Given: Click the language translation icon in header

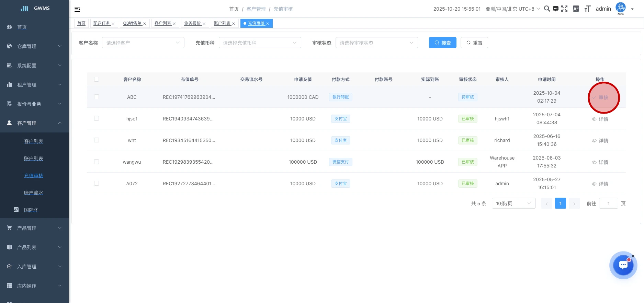Looking at the screenshot, I should 576,9.
